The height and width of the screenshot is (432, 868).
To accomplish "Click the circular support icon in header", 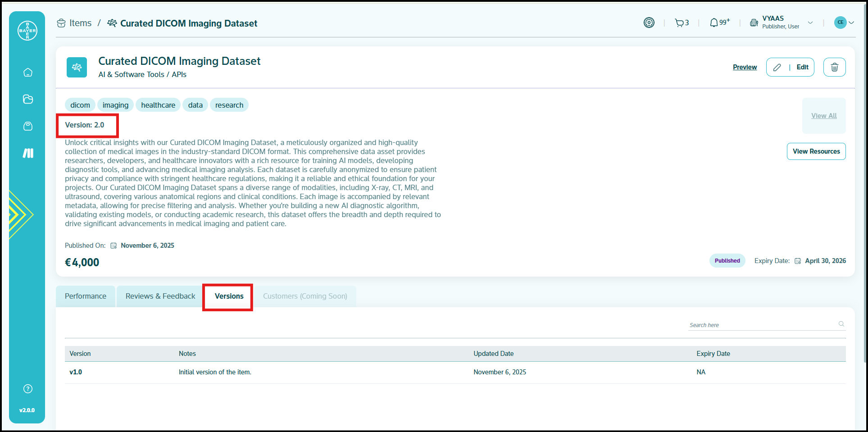I will (x=649, y=23).
